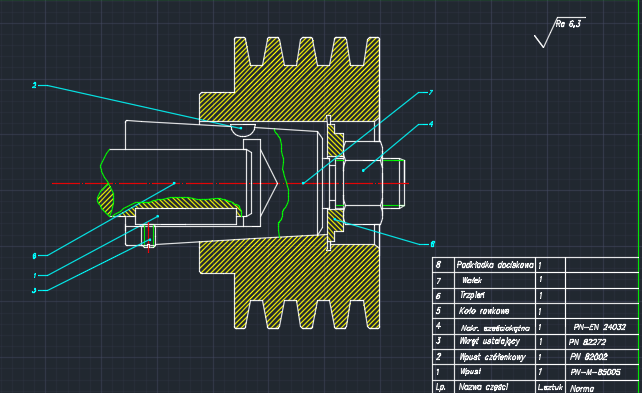Select the 'Koło rowkowe' table cell
642x393 pixels.
tap(495, 311)
